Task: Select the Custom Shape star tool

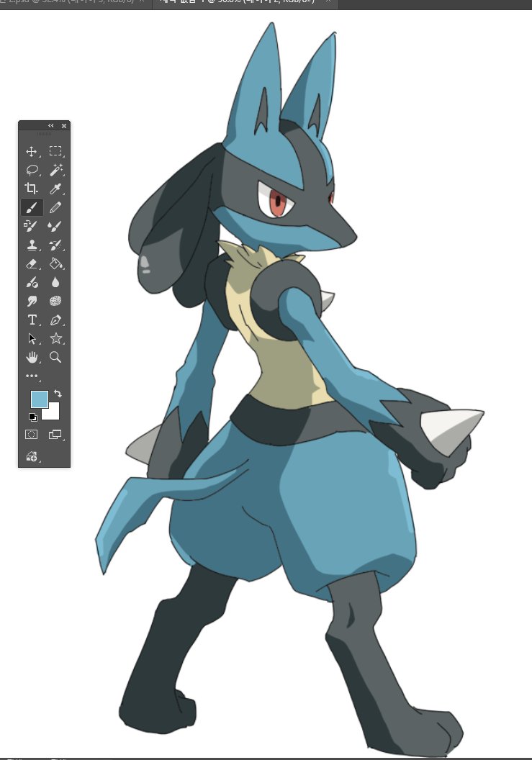Action: point(55,338)
